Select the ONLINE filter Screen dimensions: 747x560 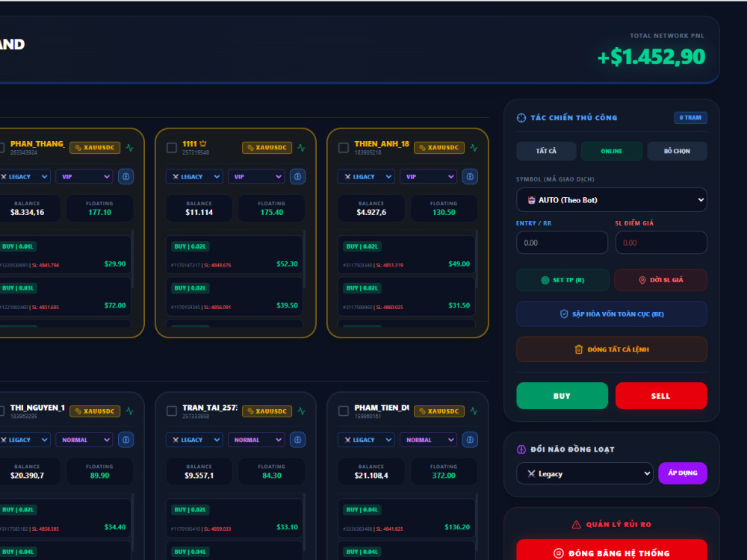[612, 151]
